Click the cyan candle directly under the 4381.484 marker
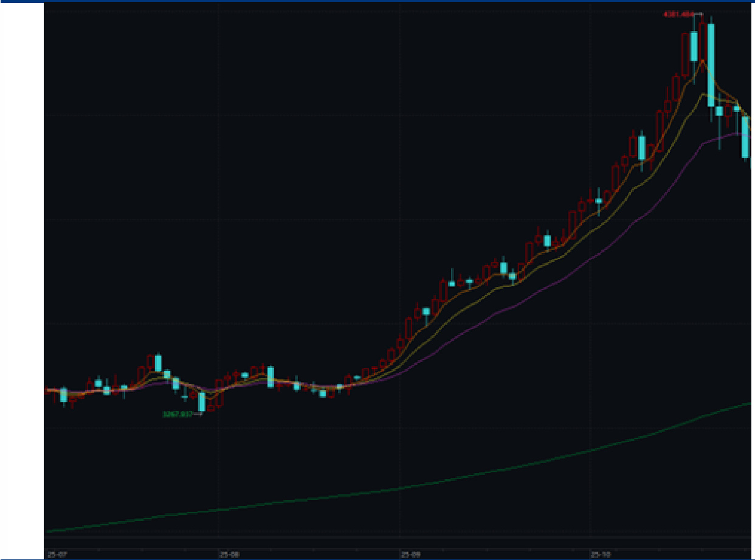The image size is (755, 560). click(694, 47)
